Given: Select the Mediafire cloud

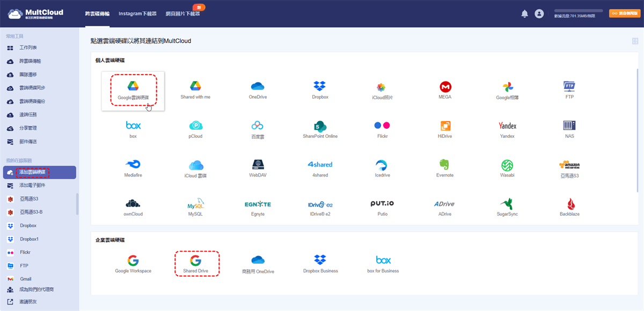Looking at the screenshot, I should click(133, 168).
